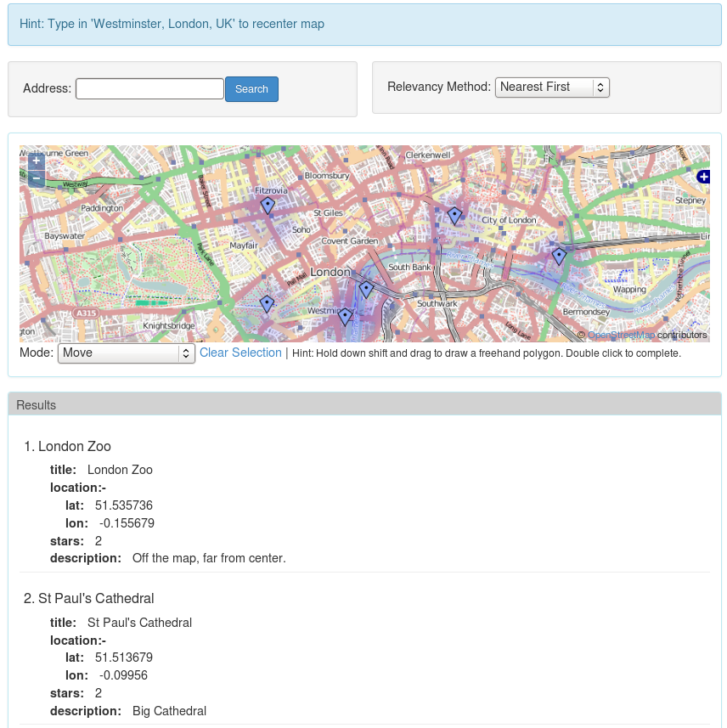This screenshot has height=728, width=727.
Task: Click longitude value -0.155679
Action: coord(127,523)
